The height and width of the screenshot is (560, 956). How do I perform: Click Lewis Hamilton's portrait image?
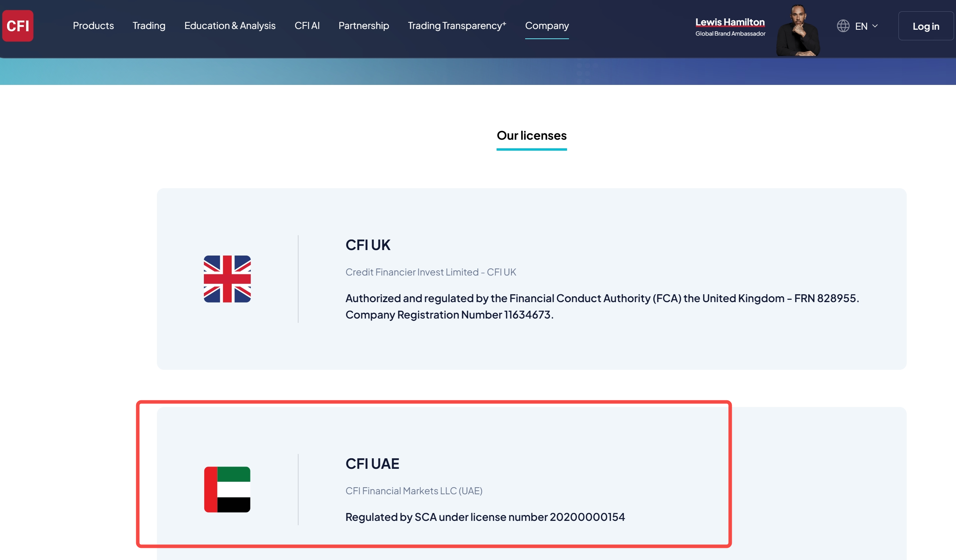click(798, 31)
